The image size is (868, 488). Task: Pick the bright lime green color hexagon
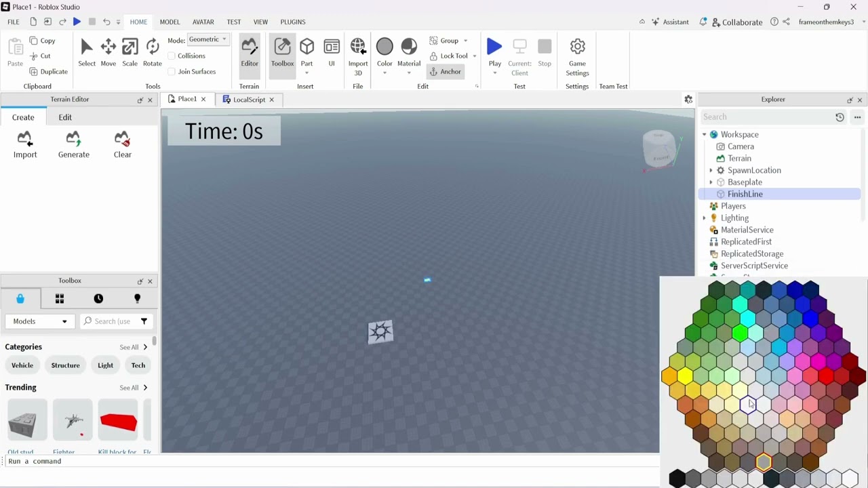[x=739, y=332]
